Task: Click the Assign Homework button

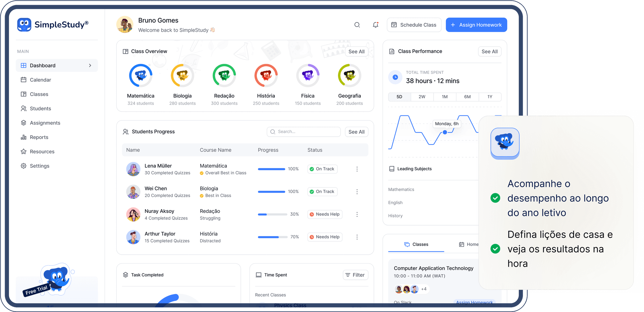Action: 476,25
